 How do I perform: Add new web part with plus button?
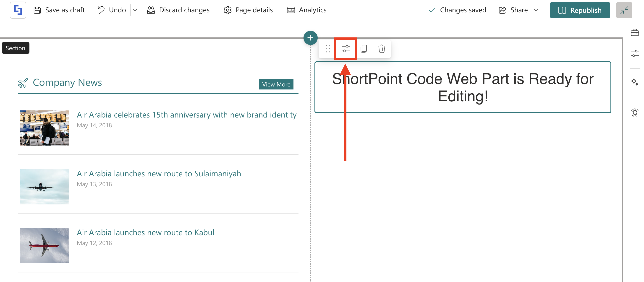tap(310, 38)
